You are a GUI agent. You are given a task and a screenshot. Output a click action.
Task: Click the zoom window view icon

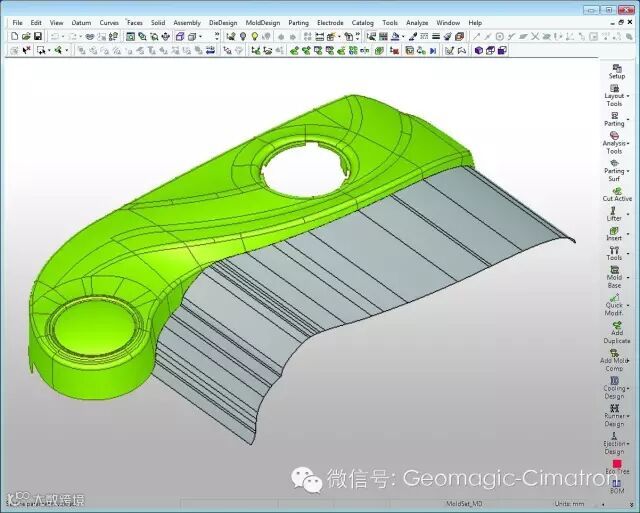(x=130, y=37)
